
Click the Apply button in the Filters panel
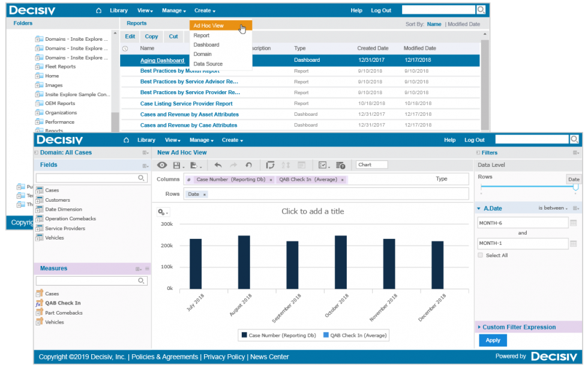(x=493, y=340)
